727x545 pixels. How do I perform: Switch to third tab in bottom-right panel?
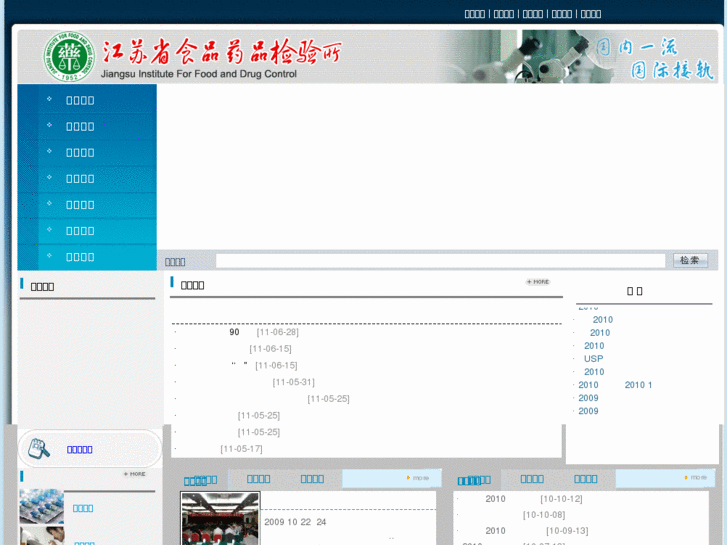pos(586,479)
